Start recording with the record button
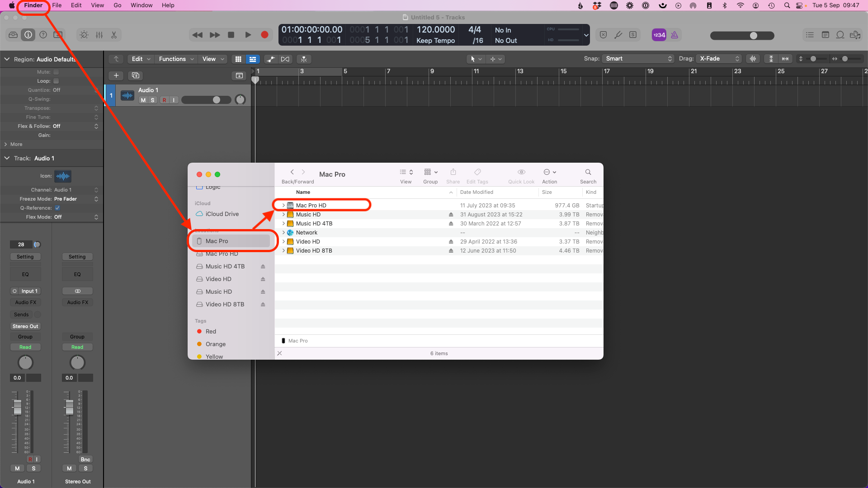This screenshot has width=868, height=488. (264, 34)
